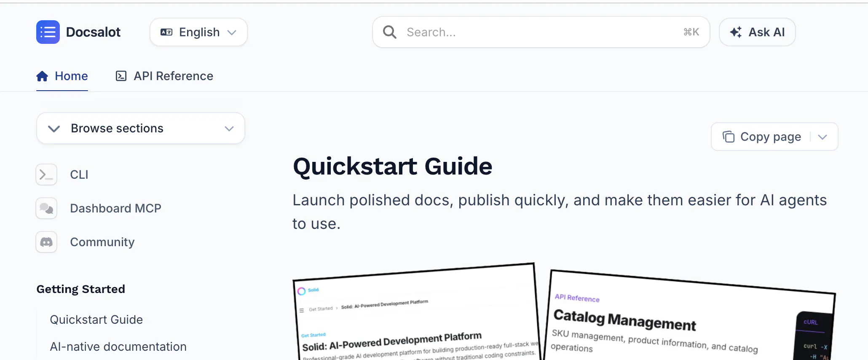Click the Copy page clipboard icon
Screen dimensions: 868x360
click(x=729, y=137)
